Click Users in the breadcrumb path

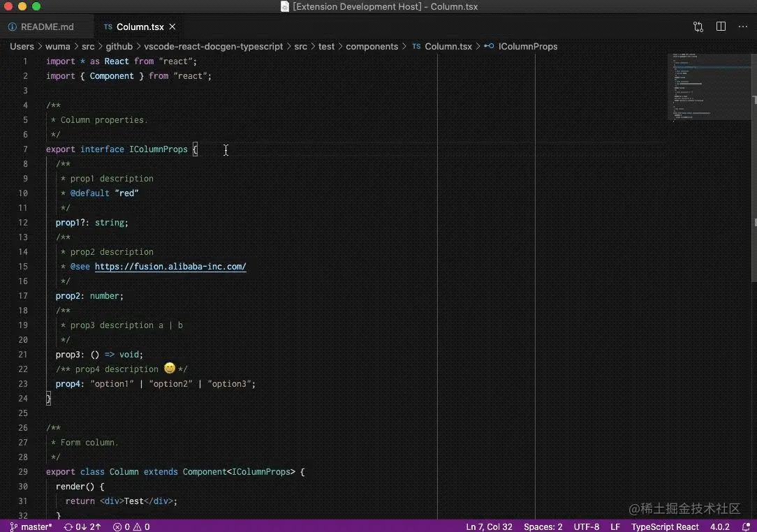coord(22,46)
